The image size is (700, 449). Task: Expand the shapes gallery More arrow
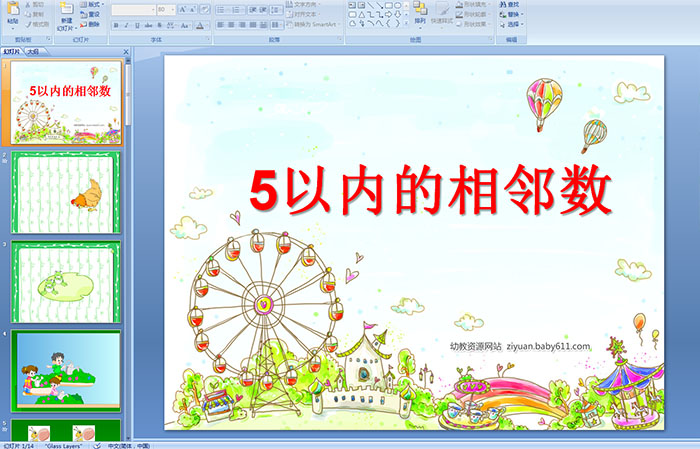tap(406, 23)
